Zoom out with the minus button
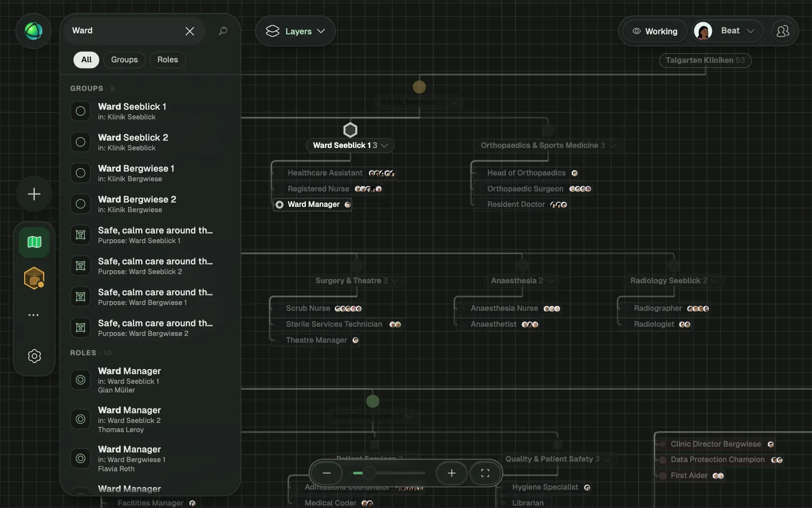812x508 pixels. pyautogui.click(x=327, y=473)
